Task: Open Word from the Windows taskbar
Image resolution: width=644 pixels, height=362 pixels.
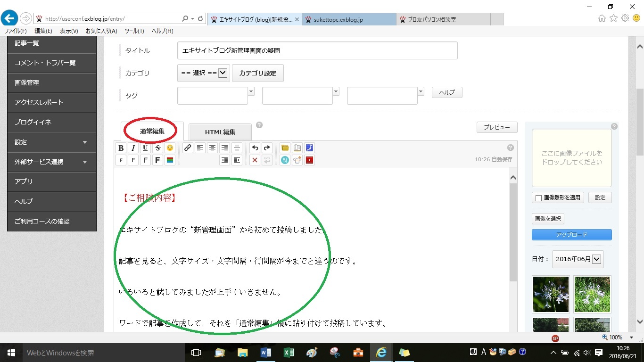Action: pyautogui.click(x=266, y=352)
